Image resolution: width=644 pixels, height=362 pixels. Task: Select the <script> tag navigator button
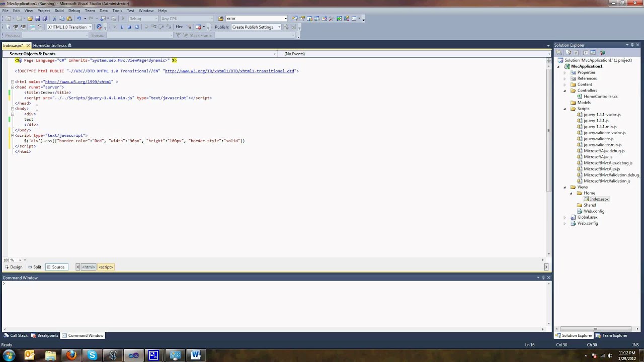click(x=106, y=267)
